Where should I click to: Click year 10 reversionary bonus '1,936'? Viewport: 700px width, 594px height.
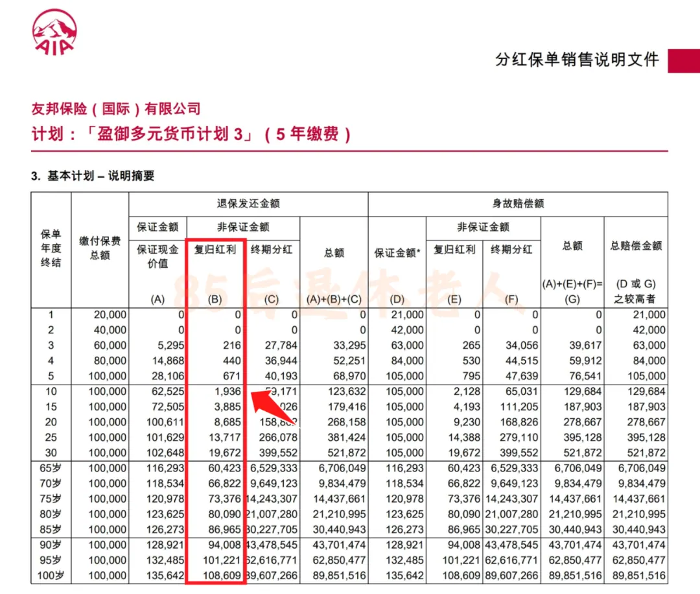point(227,392)
